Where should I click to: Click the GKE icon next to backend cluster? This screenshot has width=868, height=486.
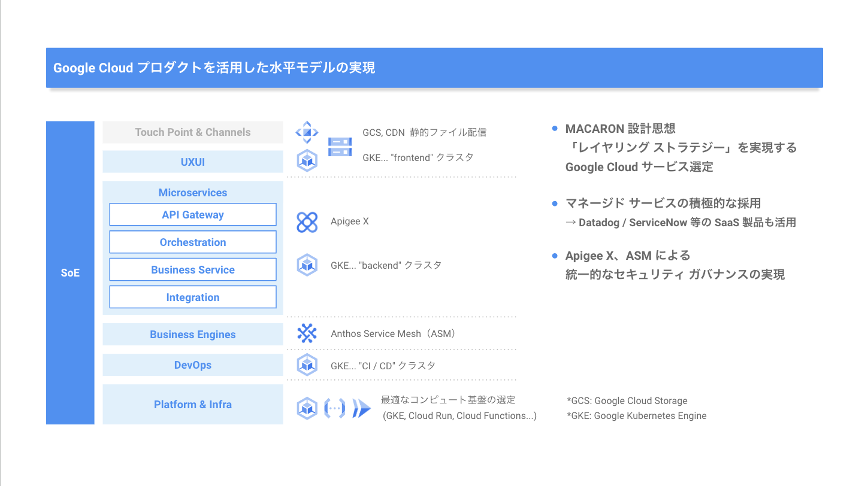[307, 265]
